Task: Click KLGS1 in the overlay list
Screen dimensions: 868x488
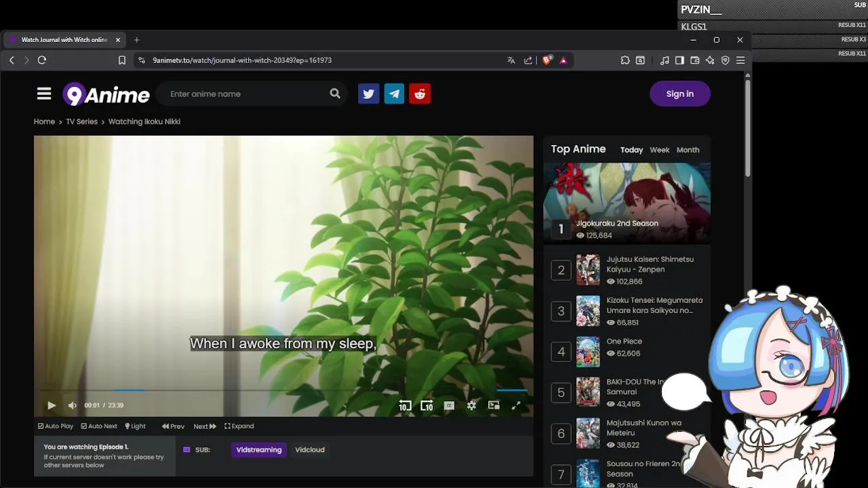Action: point(694,26)
